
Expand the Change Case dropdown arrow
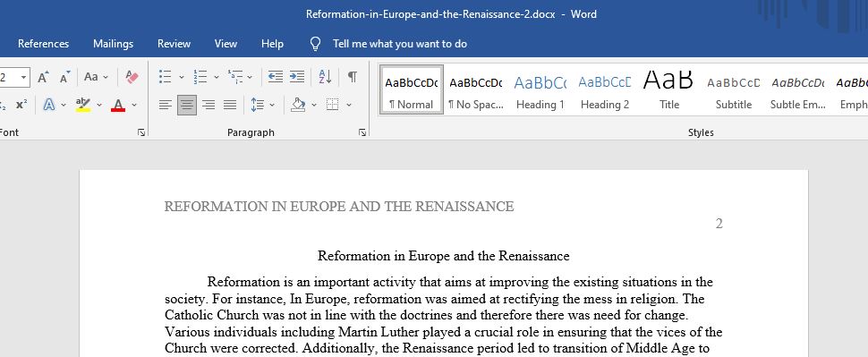(x=106, y=77)
